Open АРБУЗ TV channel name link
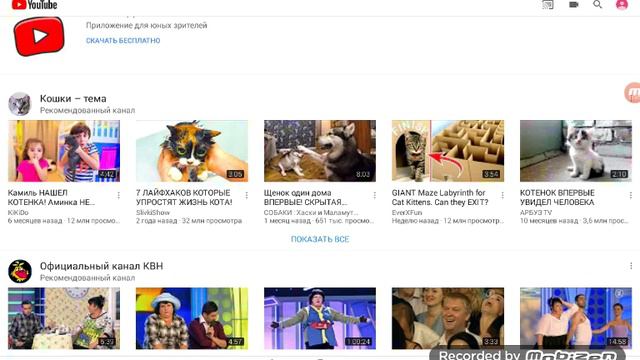Image resolution: width=640 pixels, height=360 pixels. [x=536, y=213]
